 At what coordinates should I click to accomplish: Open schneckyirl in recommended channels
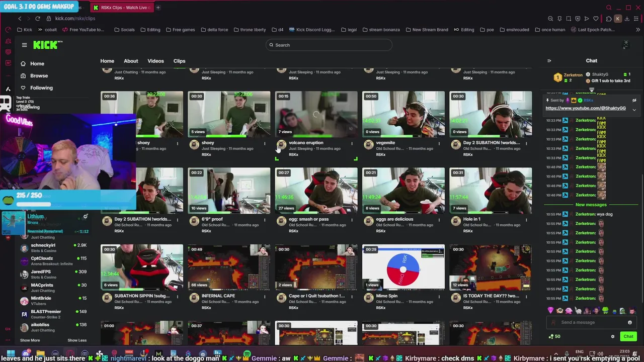53,248
